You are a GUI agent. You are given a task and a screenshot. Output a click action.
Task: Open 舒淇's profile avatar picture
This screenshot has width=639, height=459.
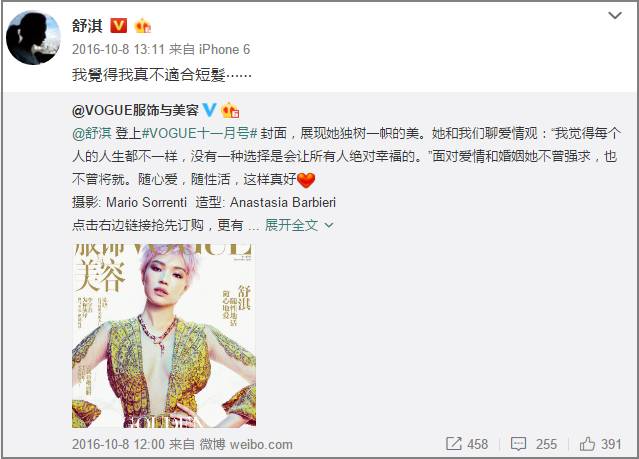pyautogui.click(x=33, y=38)
